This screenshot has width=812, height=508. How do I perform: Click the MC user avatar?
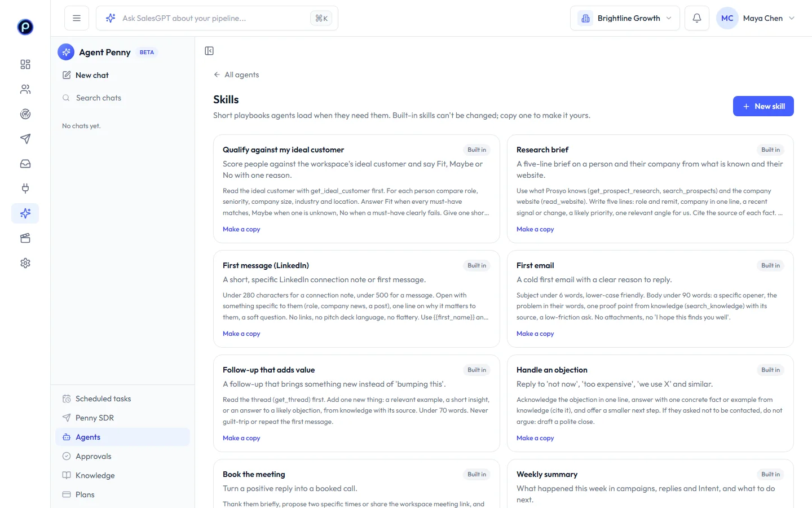point(727,18)
